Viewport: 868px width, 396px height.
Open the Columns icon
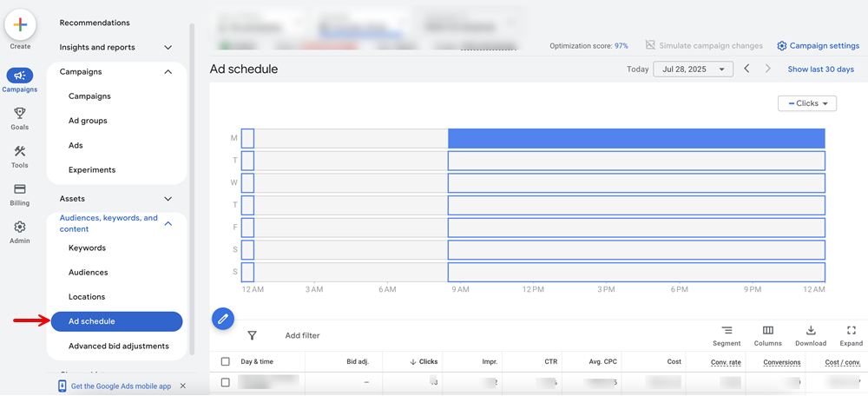click(768, 331)
